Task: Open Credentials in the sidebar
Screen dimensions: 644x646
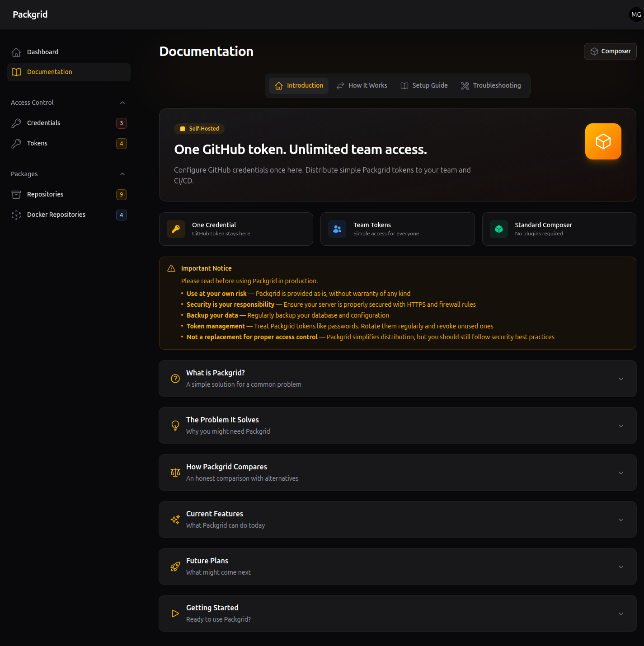Action: (69, 123)
